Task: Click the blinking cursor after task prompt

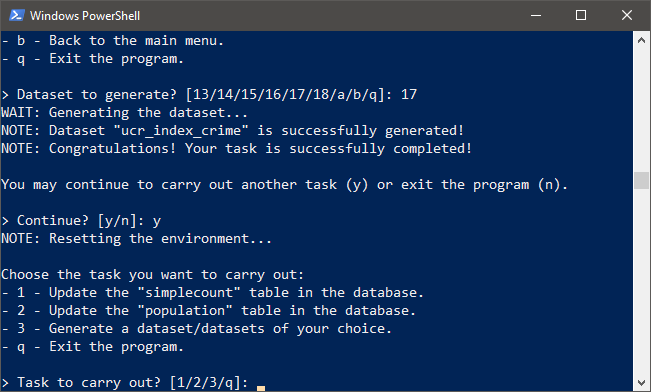Action: tap(261, 388)
